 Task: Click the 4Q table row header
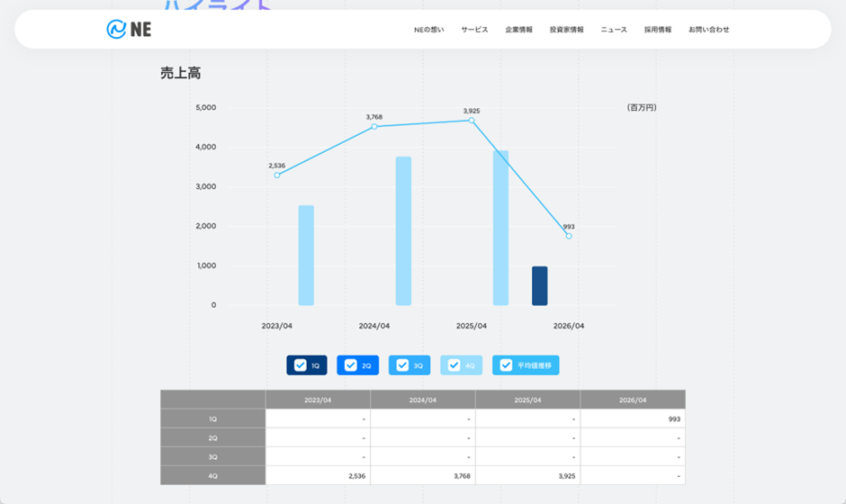tap(212, 475)
